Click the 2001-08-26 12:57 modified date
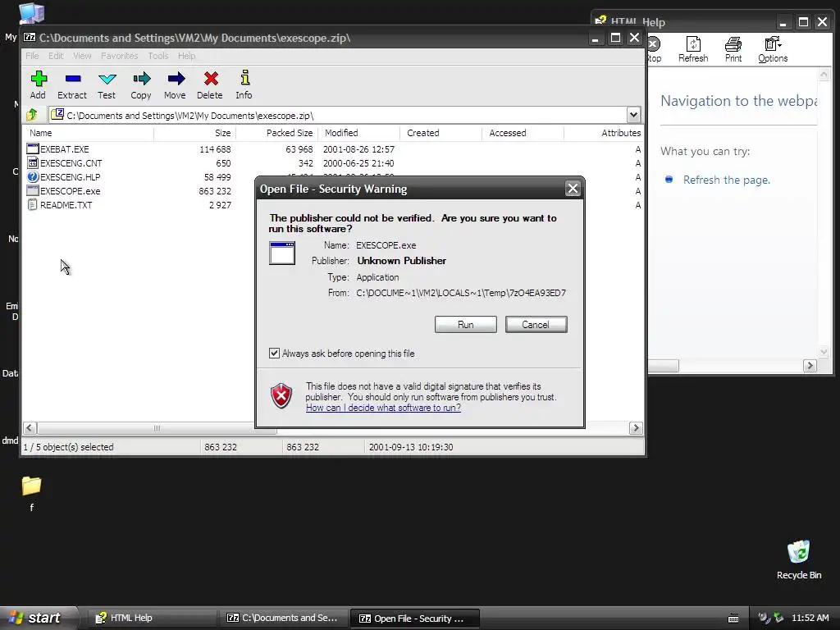 tap(358, 149)
